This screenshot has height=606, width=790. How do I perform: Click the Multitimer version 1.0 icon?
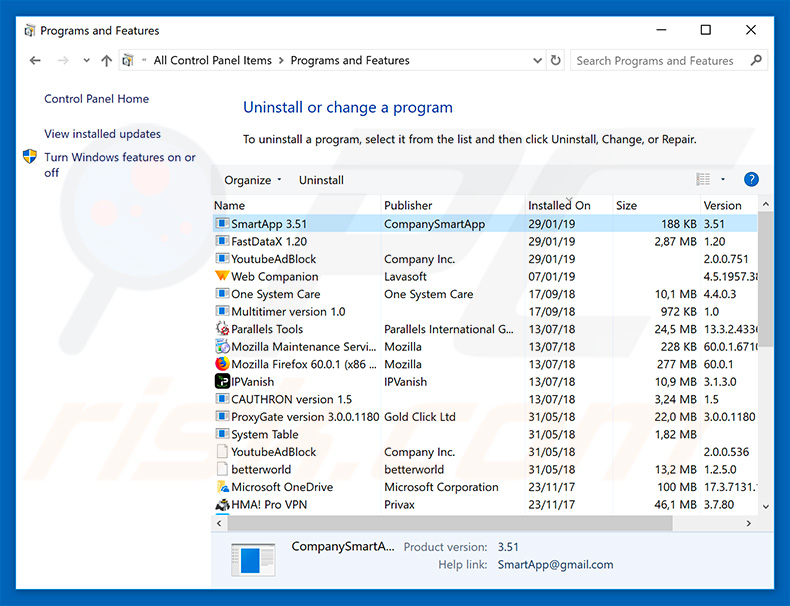[222, 311]
